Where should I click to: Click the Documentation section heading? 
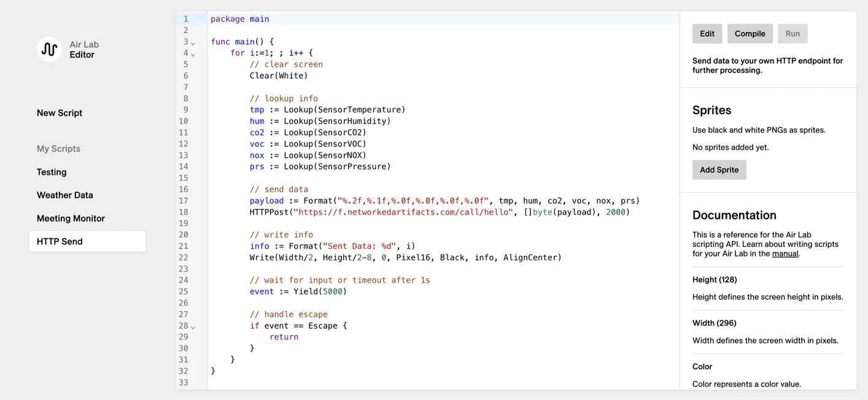[734, 215]
